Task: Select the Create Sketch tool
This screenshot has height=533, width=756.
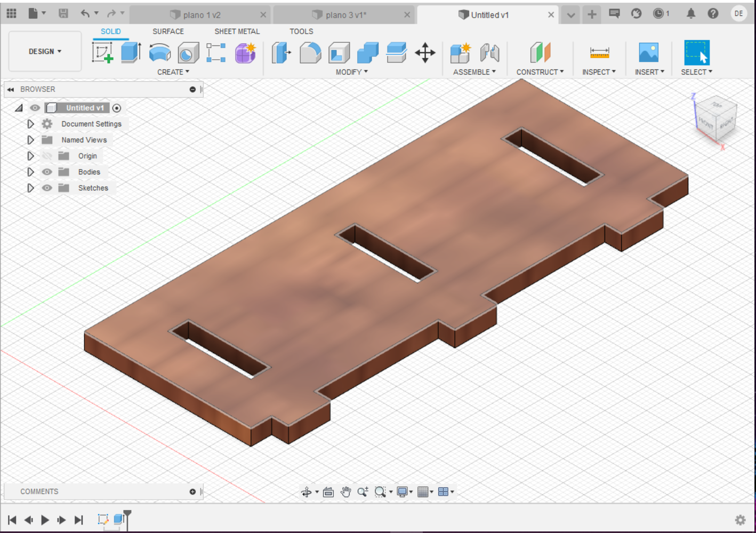Action: pyautogui.click(x=102, y=53)
